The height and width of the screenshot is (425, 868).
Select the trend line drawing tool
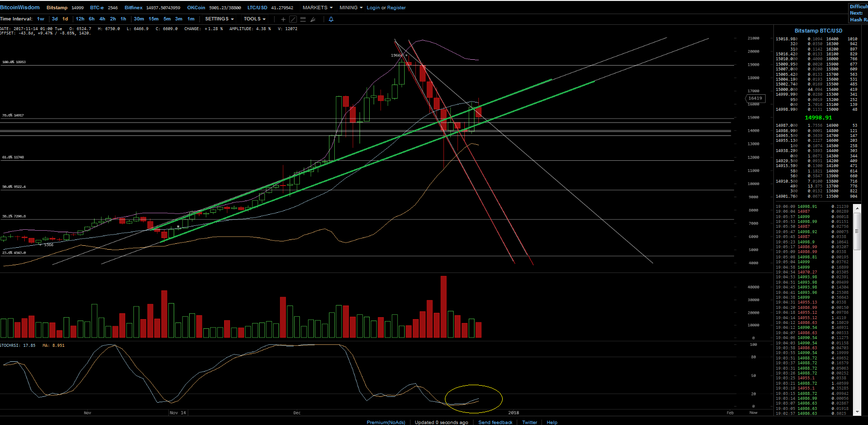[293, 19]
